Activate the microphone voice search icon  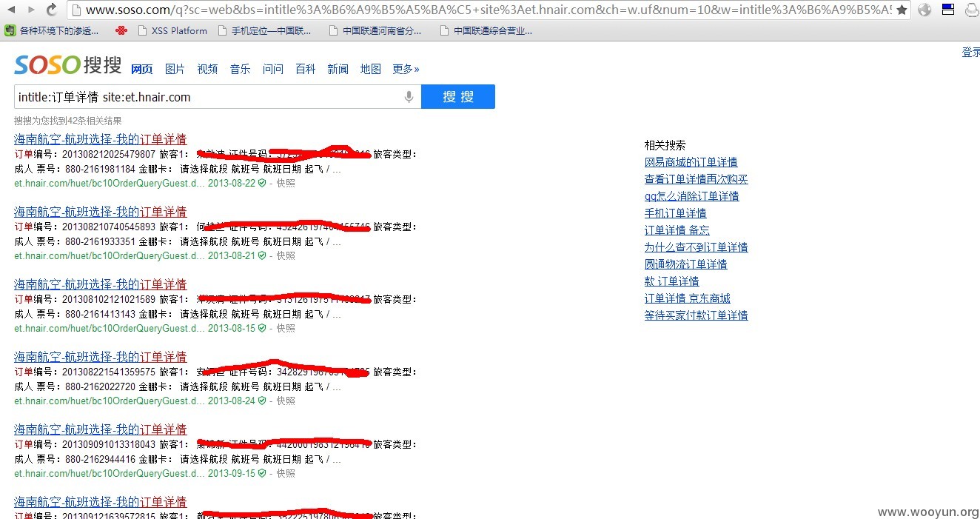click(x=409, y=97)
